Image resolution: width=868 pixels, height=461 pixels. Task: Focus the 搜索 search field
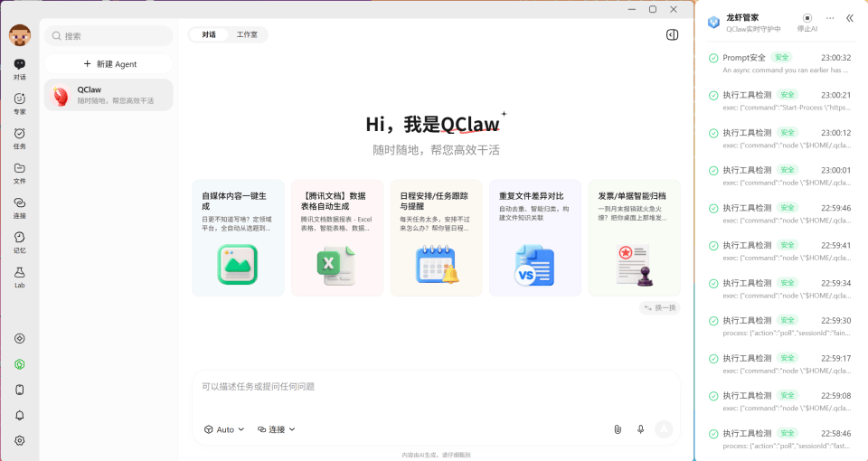point(108,36)
